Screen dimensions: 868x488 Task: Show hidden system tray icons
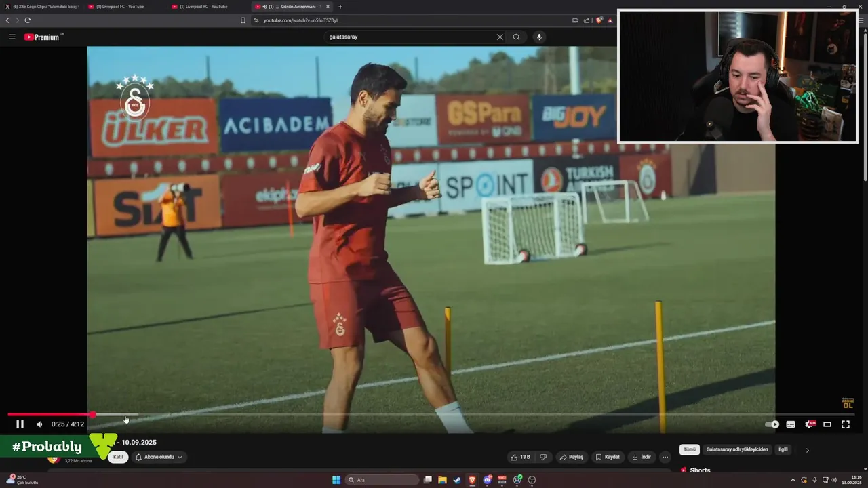(x=793, y=480)
